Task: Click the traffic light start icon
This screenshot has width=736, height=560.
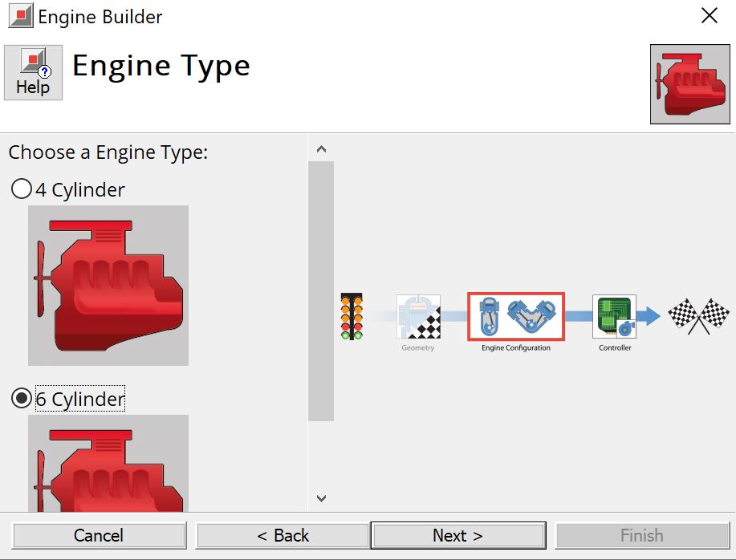Action: [351, 316]
